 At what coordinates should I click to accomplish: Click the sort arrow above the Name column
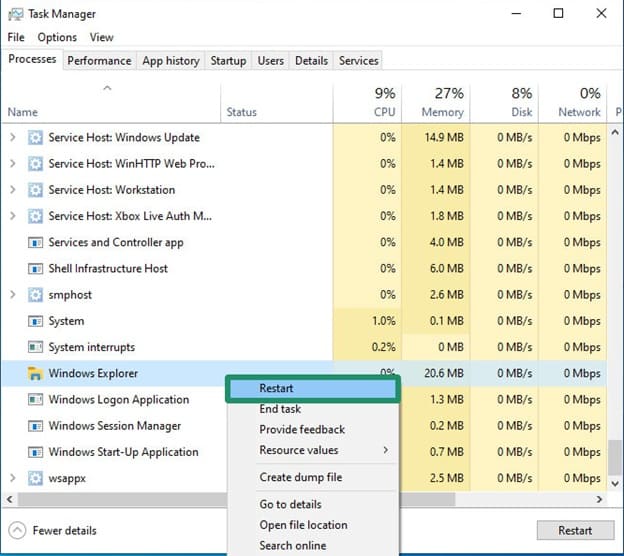(x=107, y=88)
